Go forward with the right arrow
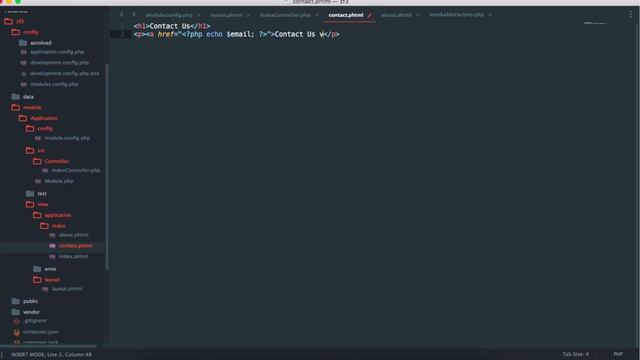The image size is (640, 360). tap(133, 14)
